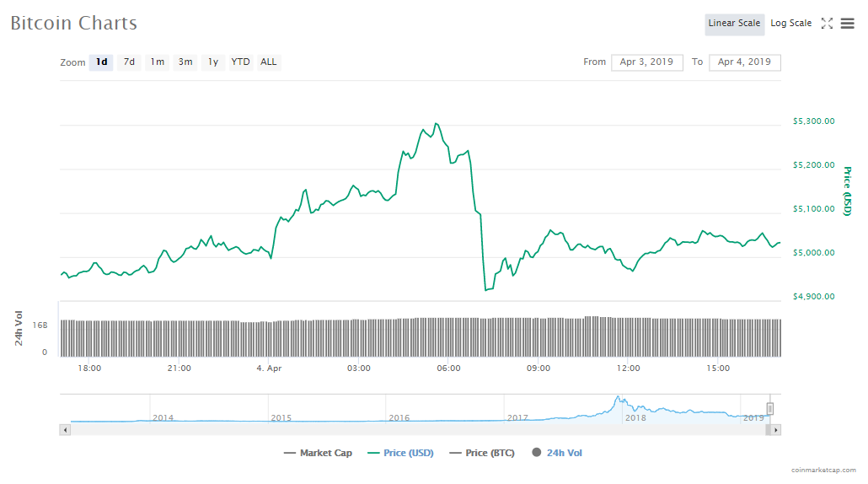Click the To date field
This screenshot has height=484, width=868.
coord(744,62)
